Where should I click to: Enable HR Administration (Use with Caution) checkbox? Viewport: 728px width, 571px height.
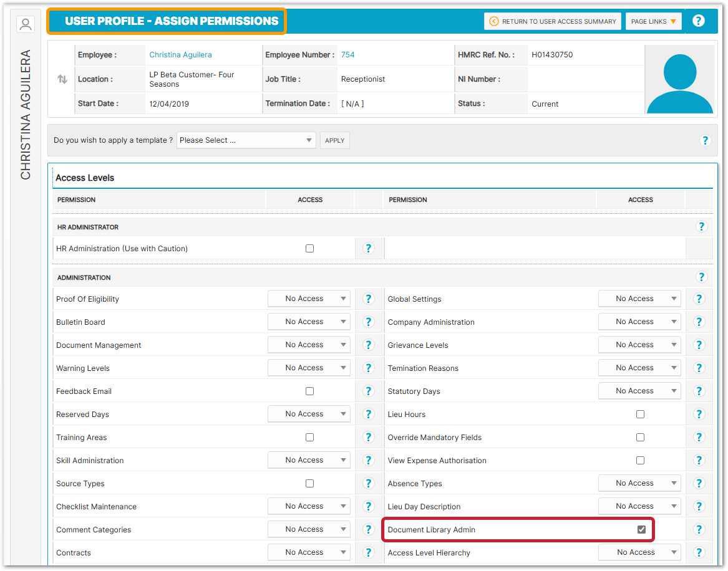click(x=309, y=248)
